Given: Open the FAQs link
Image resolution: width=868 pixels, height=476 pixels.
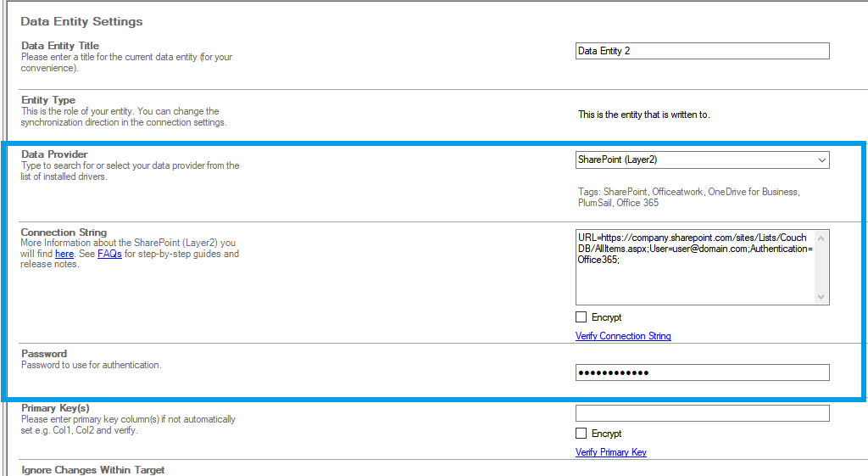Looking at the screenshot, I should click(x=109, y=254).
